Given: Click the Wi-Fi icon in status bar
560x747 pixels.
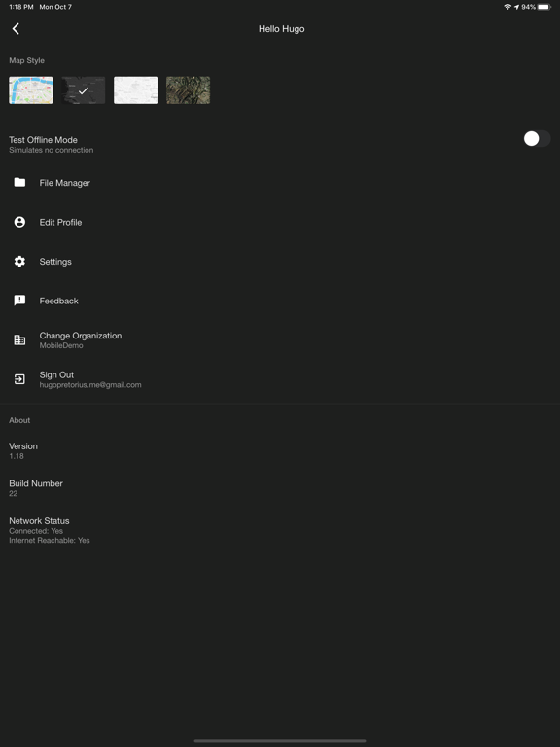Looking at the screenshot, I should [507, 7].
